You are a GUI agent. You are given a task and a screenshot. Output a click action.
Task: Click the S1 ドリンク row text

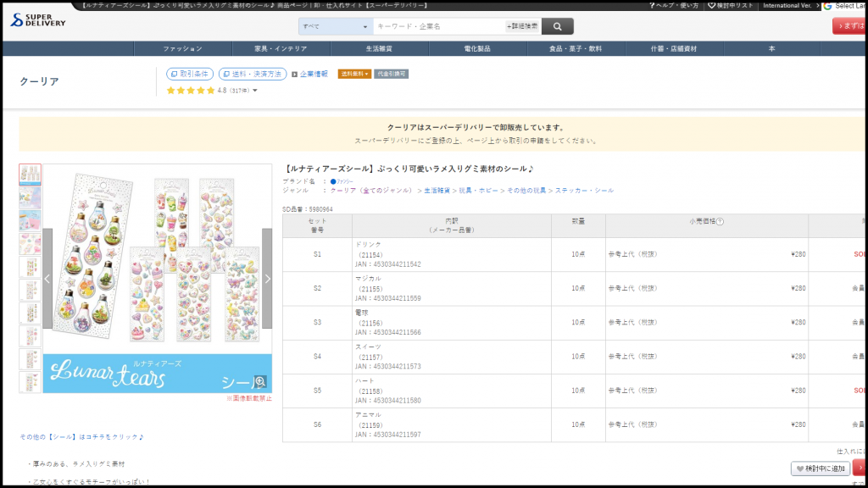(x=368, y=245)
